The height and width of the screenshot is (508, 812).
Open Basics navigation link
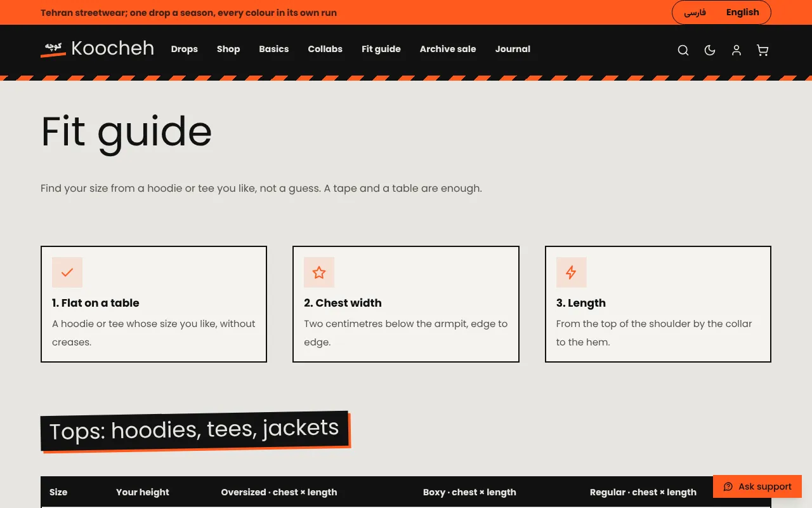[274, 49]
